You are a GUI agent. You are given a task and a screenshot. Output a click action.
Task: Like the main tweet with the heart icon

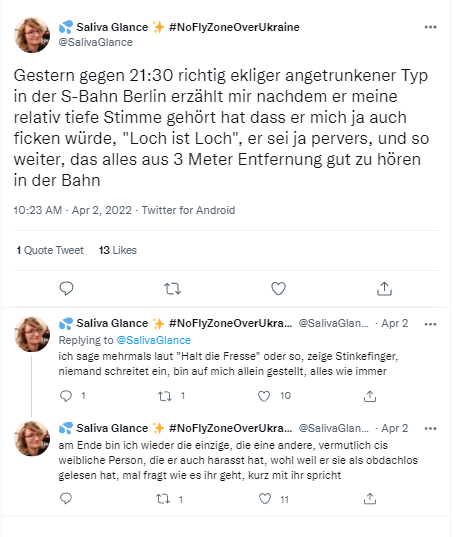278,288
